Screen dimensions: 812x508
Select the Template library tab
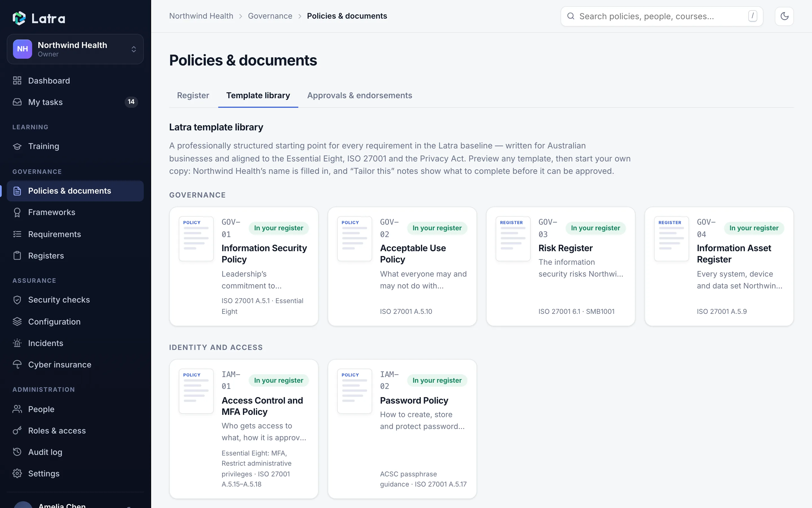pyautogui.click(x=258, y=95)
